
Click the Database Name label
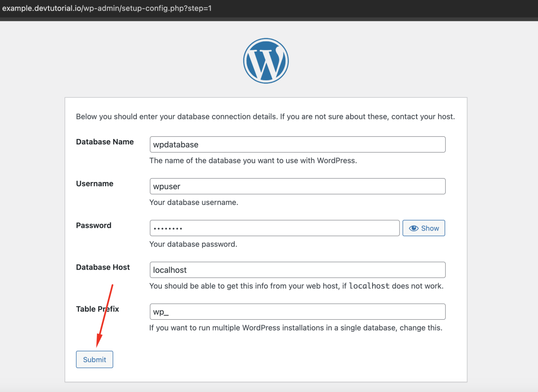click(x=105, y=142)
